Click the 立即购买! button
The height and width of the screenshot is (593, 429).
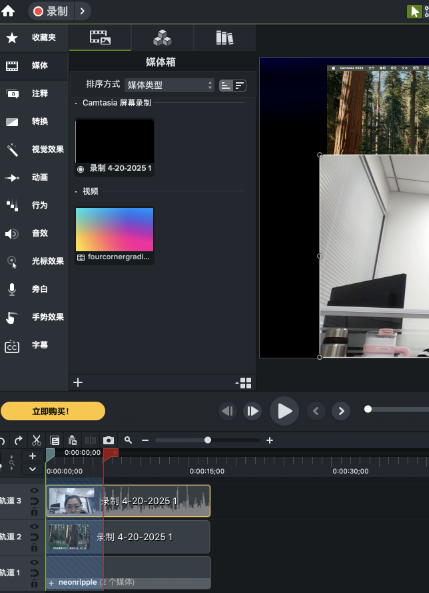point(53,411)
